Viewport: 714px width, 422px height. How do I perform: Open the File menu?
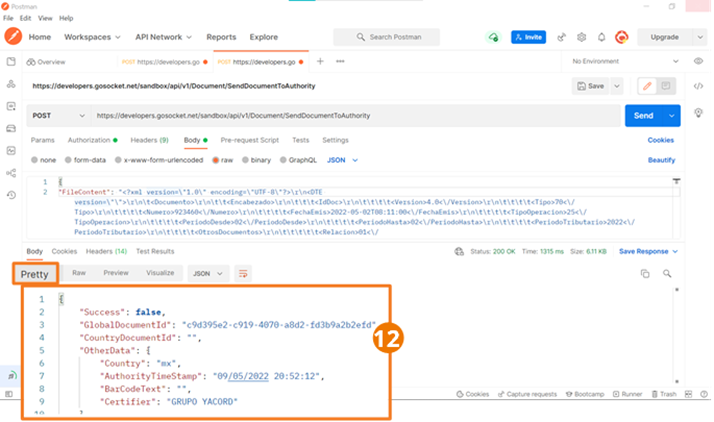(x=8, y=18)
